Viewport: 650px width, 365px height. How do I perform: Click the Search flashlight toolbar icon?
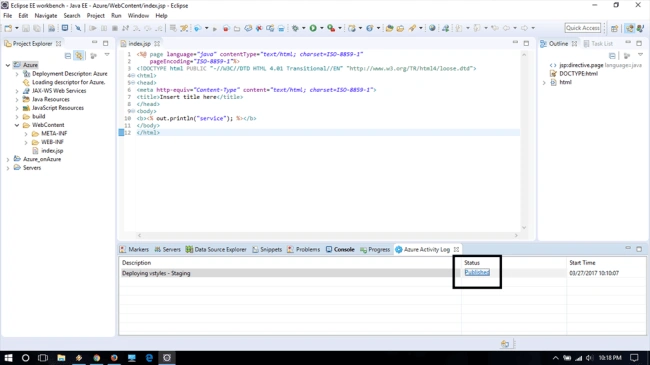pos(412,28)
